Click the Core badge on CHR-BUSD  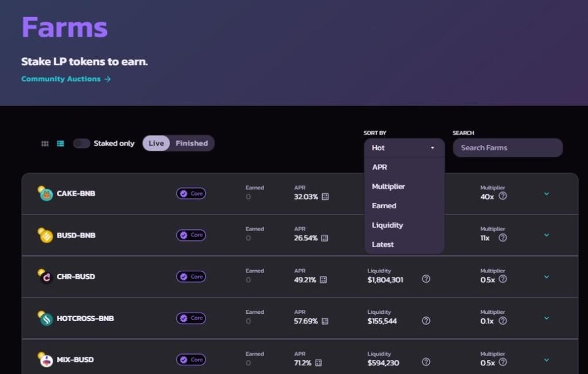[191, 276]
